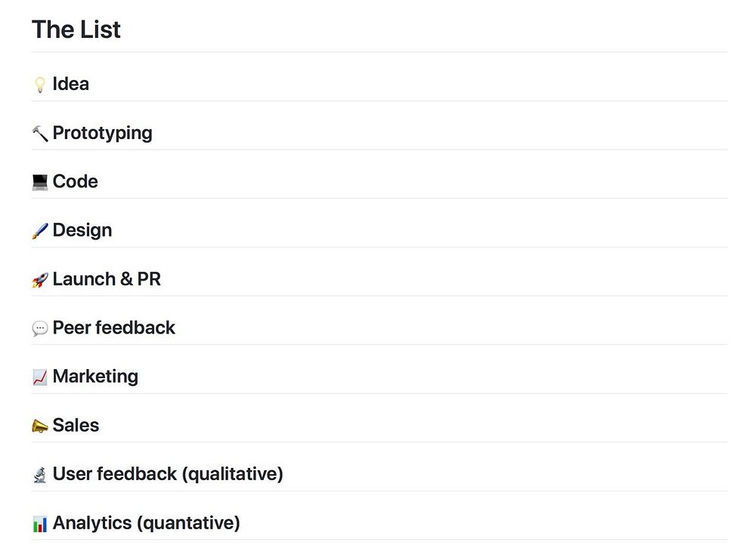The width and height of the screenshot is (756, 558).
Task: Click the speech bubble icon beside Peer feedback
Action: pos(40,328)
